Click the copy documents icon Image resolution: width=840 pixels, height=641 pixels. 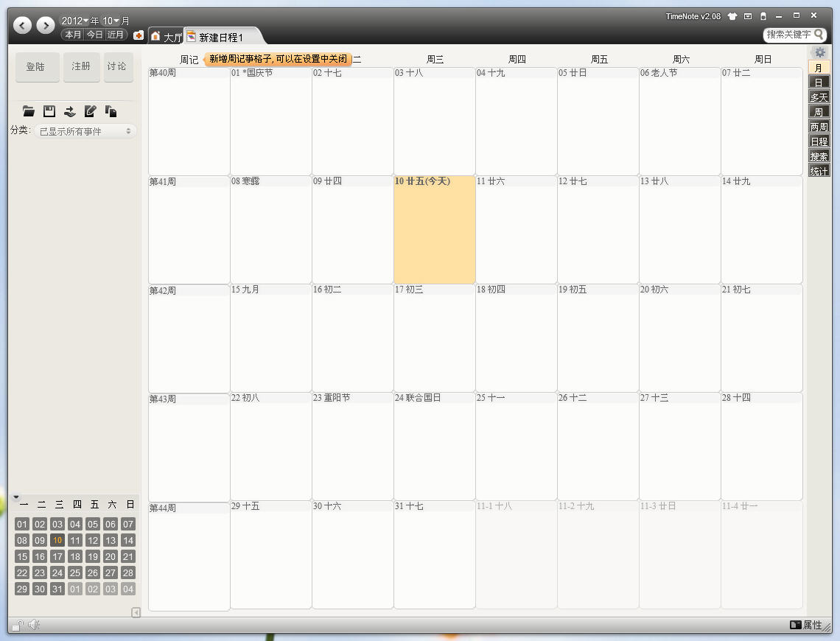pos(111,111)
